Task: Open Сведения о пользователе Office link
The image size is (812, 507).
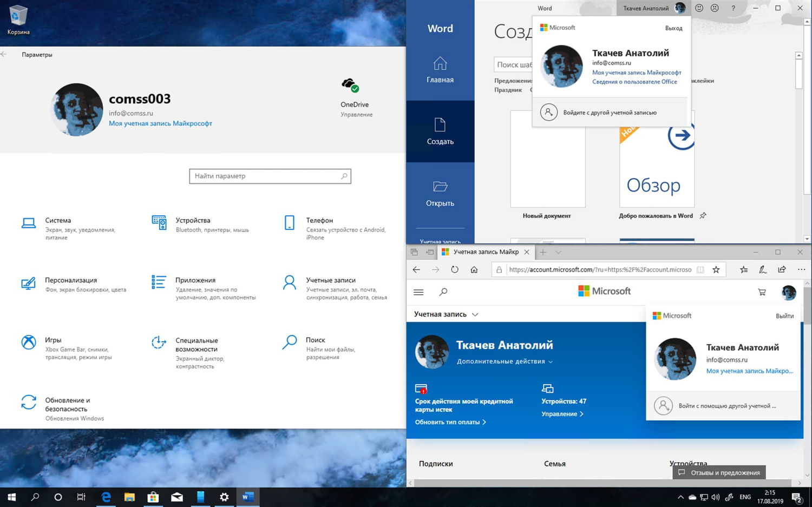Action: [x=634, y=82]
